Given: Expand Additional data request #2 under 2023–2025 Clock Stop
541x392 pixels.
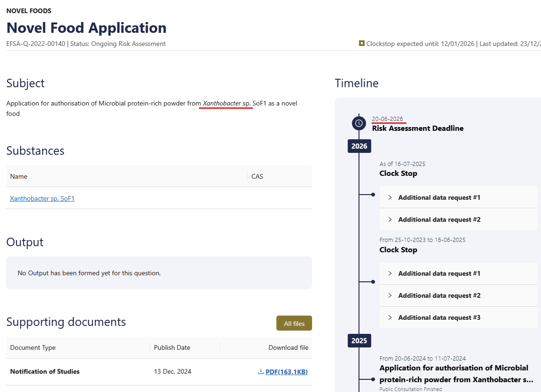Looking at the screenshot, I should pyautogui.click(x=439, y=295).
